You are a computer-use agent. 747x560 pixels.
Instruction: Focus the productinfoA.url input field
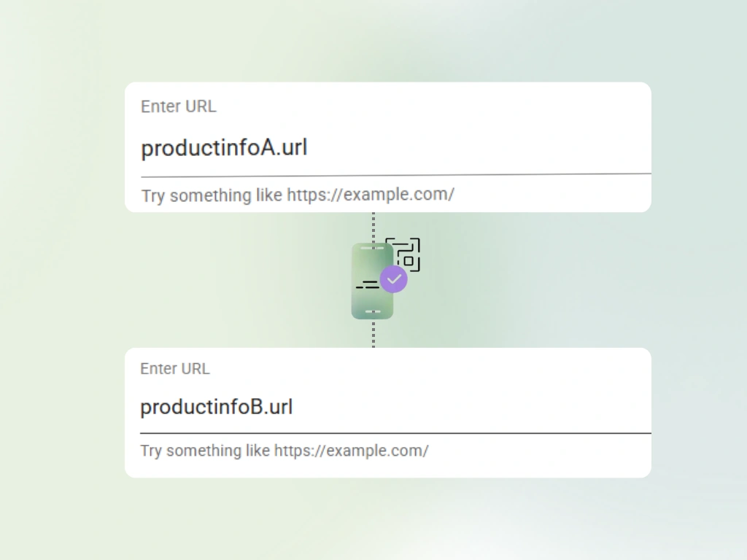click(x=396, y=148)
